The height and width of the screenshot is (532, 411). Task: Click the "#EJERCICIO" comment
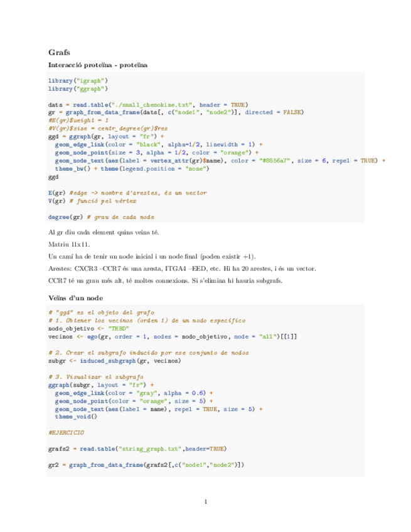pos(66,433)
